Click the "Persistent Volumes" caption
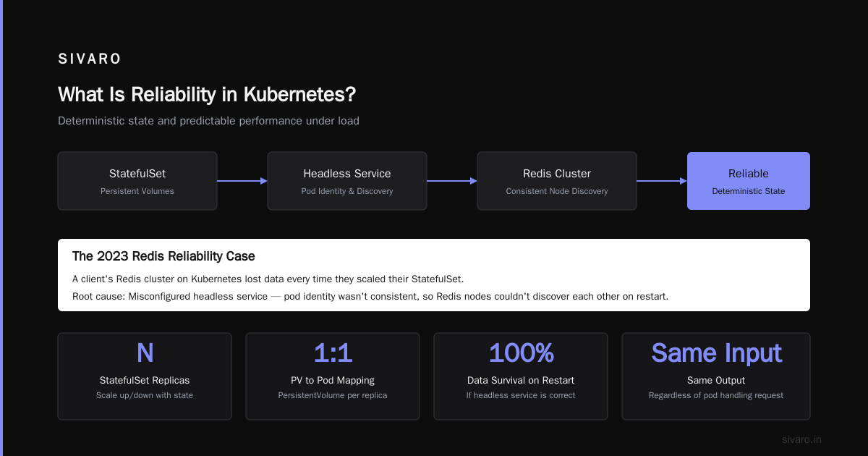This screenshot has height=456, width=868. coord(137,191)
